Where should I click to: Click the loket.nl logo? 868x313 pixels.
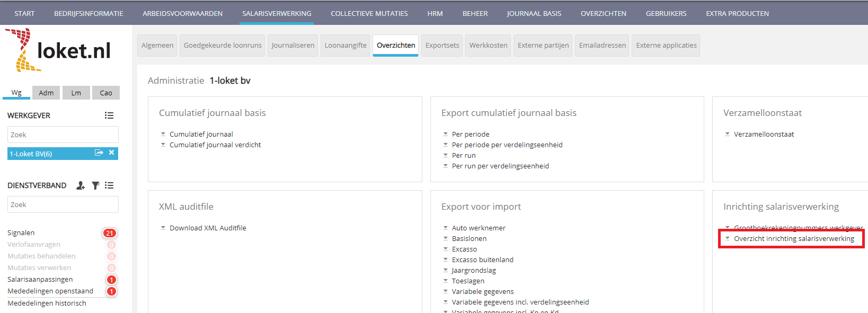(58, 50)
